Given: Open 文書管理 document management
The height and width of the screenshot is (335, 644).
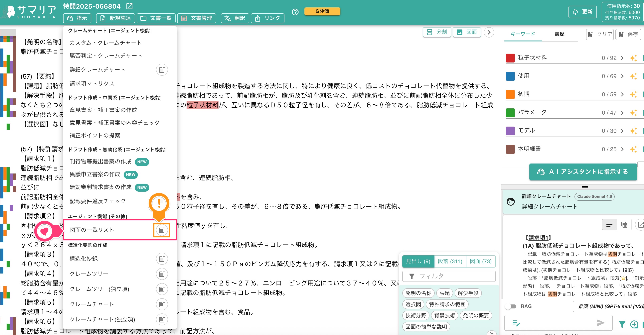Looking at the screenshot, I should (197, 18).
